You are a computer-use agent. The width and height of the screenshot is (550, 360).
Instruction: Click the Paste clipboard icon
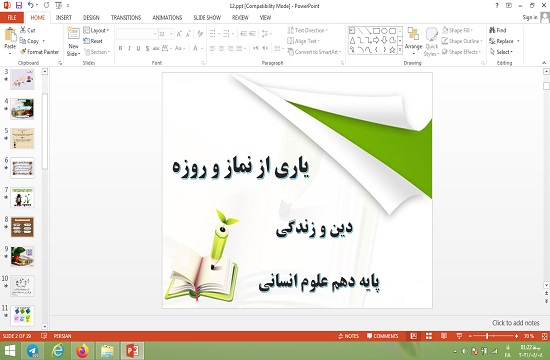[x=10, y=34]
